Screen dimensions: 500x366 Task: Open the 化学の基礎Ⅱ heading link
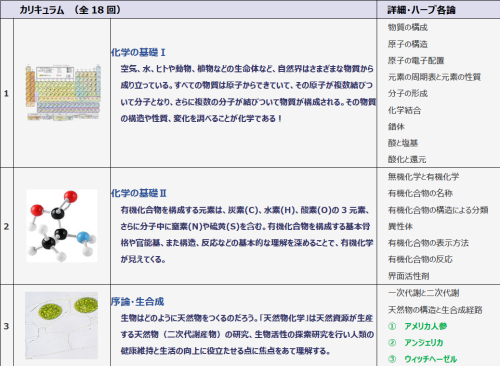(x=139, y=193)
